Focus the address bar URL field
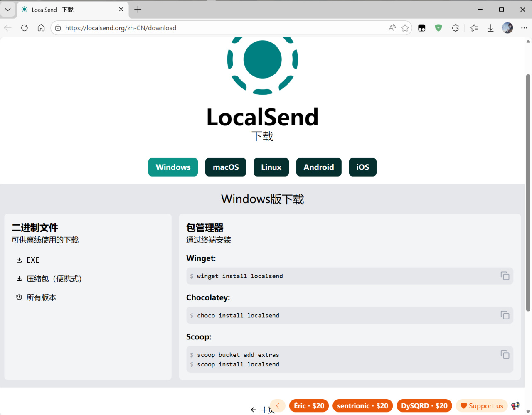The width and height of the screenshot is (532, 415). (224, 28)
